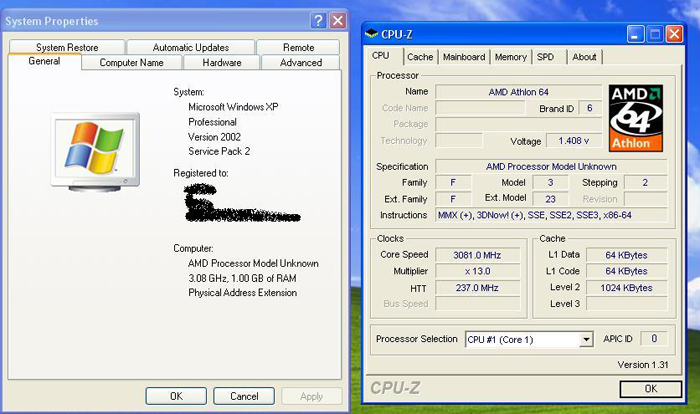Click OK in the CPU-Z window
Screen dimensions: 700x414
click(650, 389)
